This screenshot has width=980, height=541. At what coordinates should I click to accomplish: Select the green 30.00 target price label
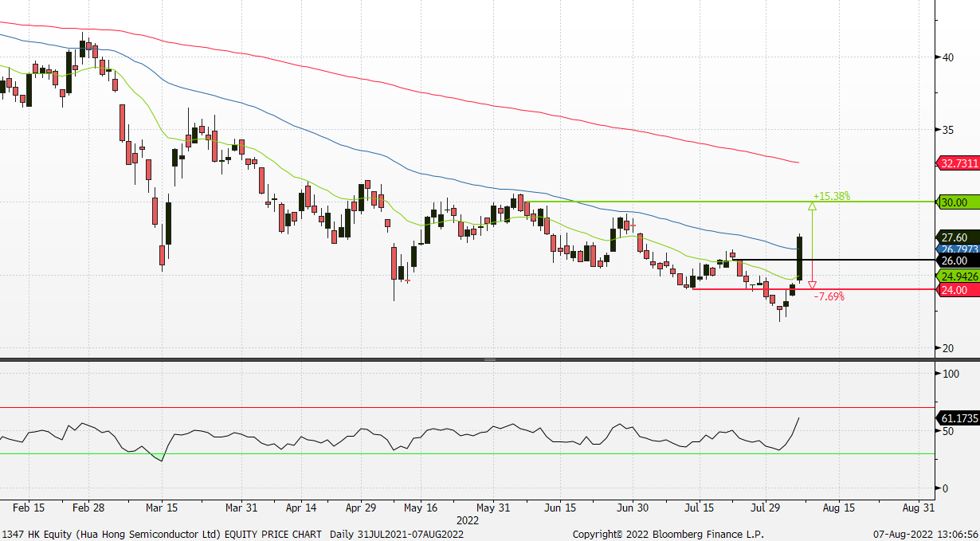click(958, 202)
